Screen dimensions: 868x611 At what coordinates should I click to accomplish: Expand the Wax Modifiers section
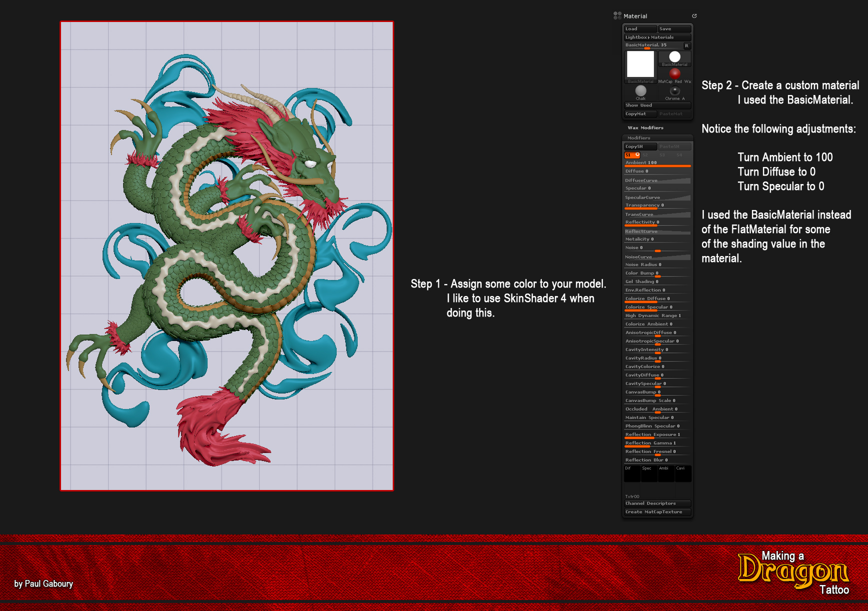pyautogui.click(x=645, y=128)
